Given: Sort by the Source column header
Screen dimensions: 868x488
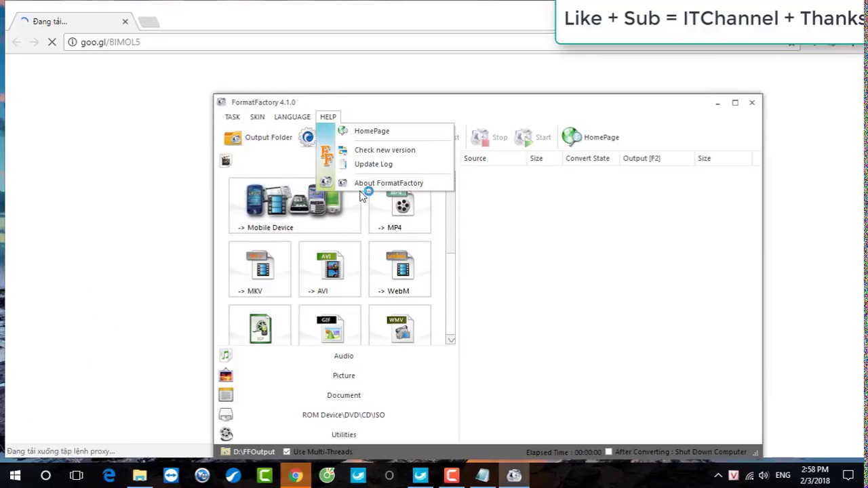Looking at the screenshot, I should 493,159.
